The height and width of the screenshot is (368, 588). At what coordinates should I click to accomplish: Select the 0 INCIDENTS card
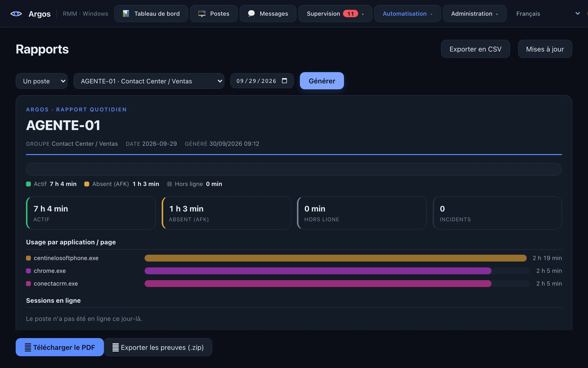point(497,213)
